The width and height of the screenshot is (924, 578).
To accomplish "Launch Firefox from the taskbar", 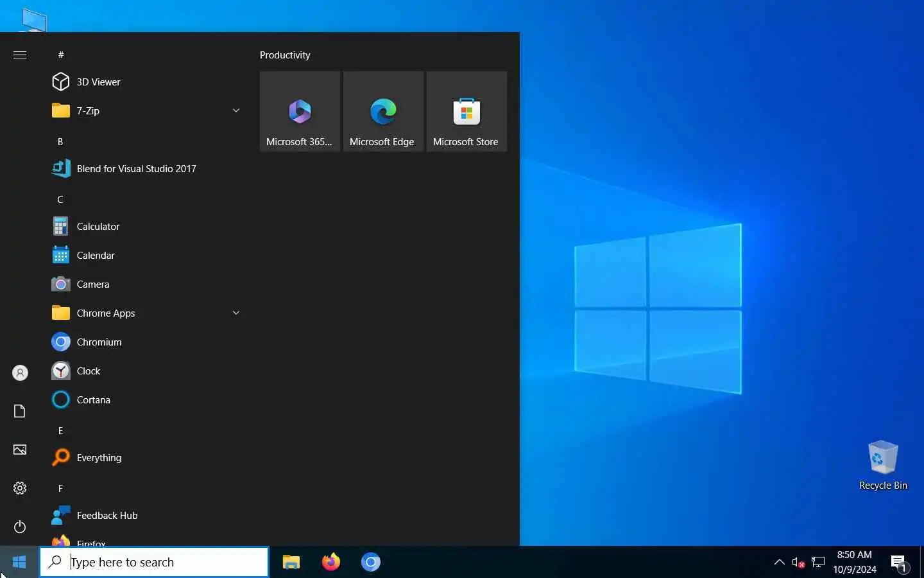I will [x=331, y=562].
